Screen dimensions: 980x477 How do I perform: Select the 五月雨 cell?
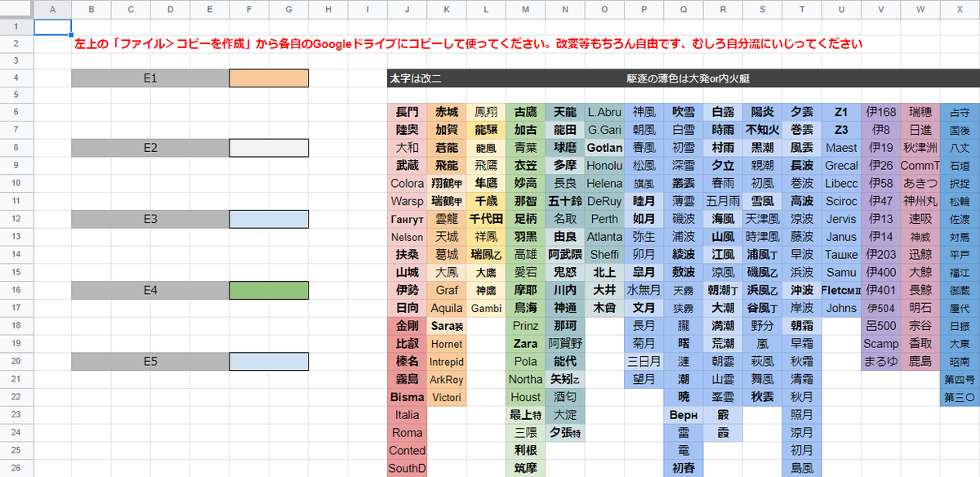coord(723,201)
